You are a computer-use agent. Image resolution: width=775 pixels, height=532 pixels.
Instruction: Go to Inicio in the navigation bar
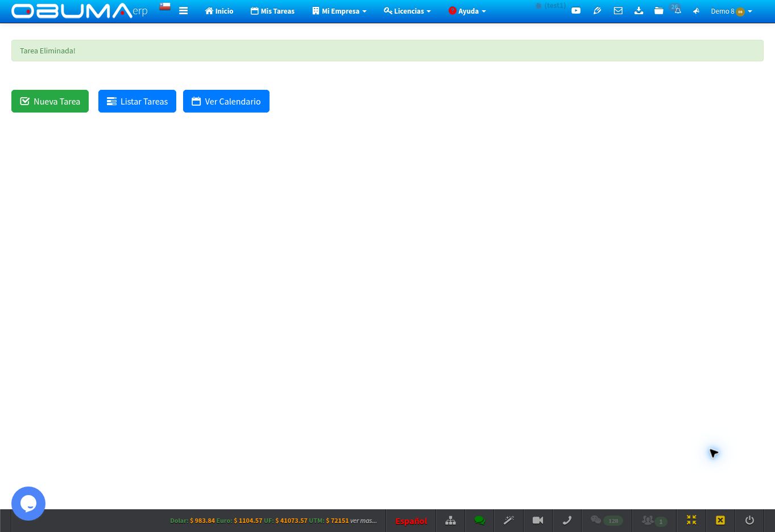click(219, 11)
